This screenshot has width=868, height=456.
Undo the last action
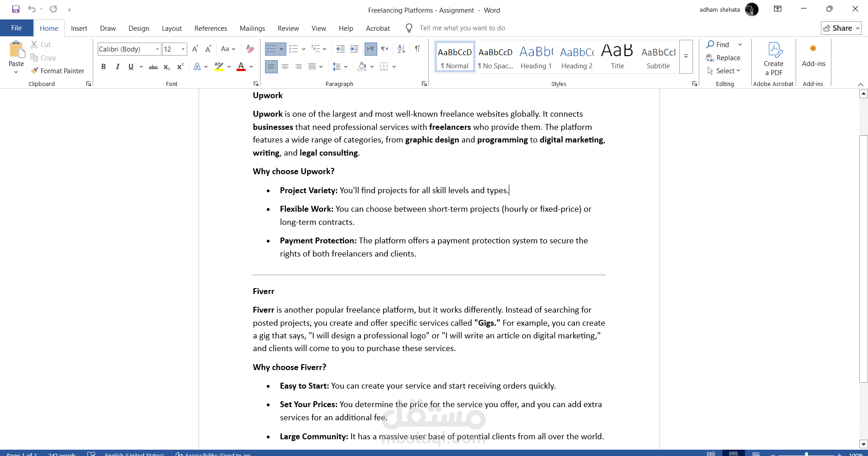(x=31, y=9)
